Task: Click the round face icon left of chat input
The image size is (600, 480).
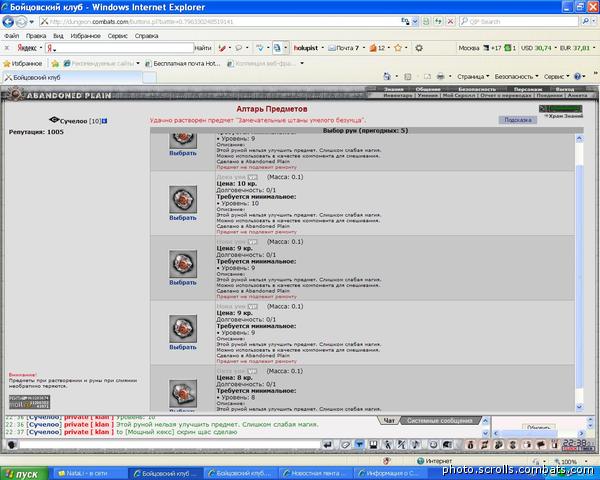Action: click(x=12, y=445)
